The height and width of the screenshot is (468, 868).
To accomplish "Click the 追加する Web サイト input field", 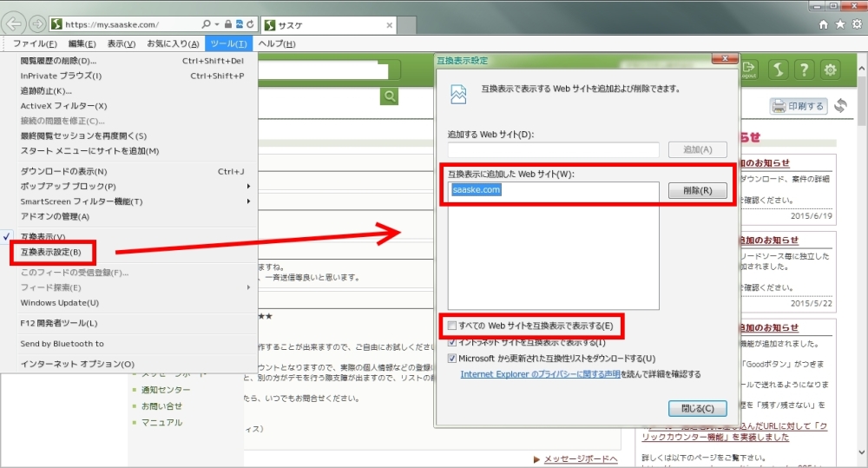I will pyautogui.click(x=554, y=150).
